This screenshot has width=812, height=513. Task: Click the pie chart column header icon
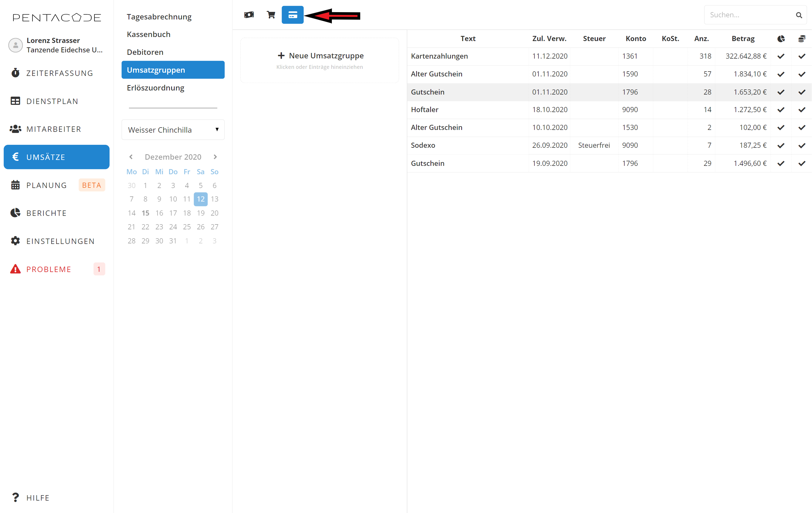pyautogui.click(x=781, y=39)
